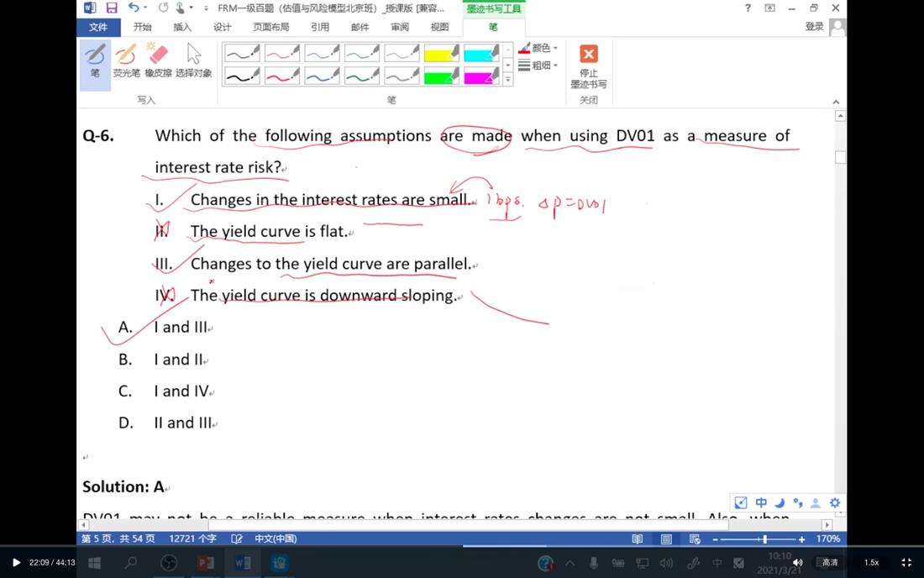Click the Redo/Repeat button

tap(163, 8)
